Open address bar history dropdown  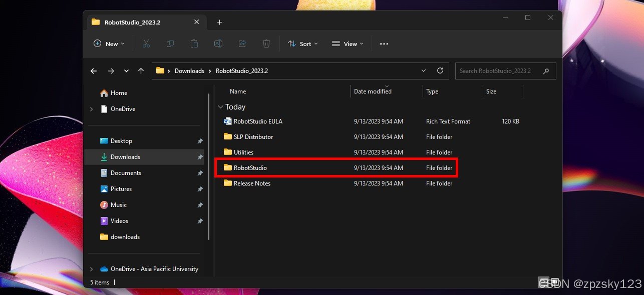[x=424, y=70]
